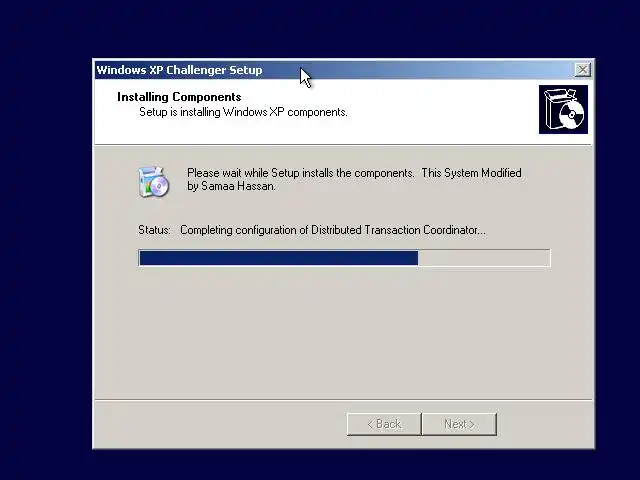Close the Windows XP Challenger Setup dialog
Screen dimensions: 640x480
[582, 70]
